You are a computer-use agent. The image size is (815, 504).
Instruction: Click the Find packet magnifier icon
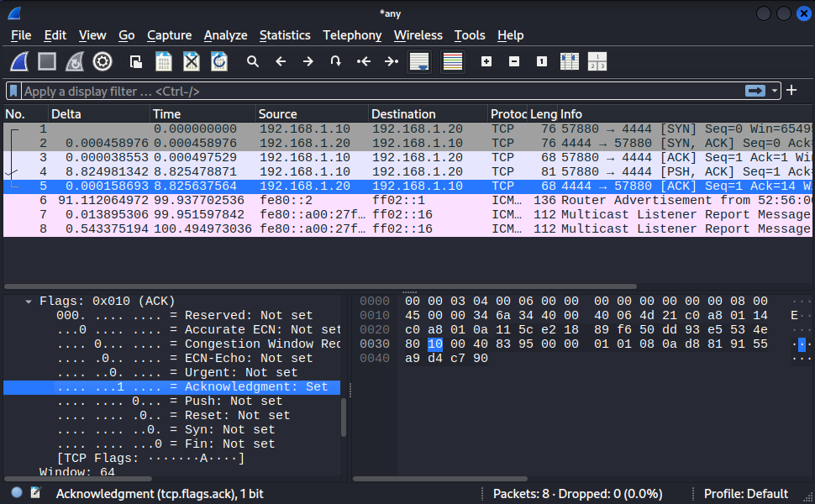(252, 61)
